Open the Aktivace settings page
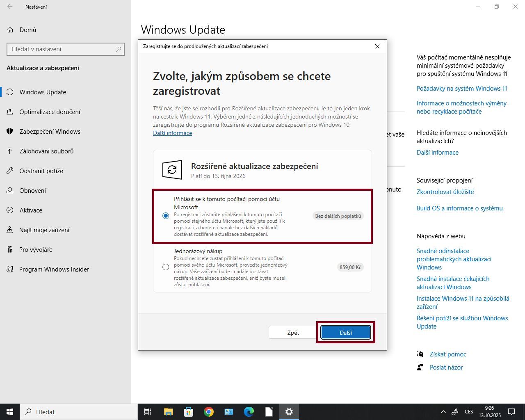Viewport: 525px width, 420px height. 66,210
